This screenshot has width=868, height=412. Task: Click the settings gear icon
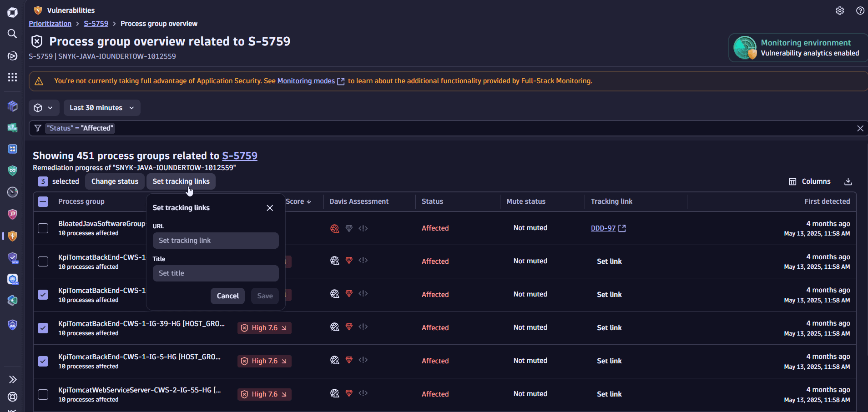[x=840, y=10]
